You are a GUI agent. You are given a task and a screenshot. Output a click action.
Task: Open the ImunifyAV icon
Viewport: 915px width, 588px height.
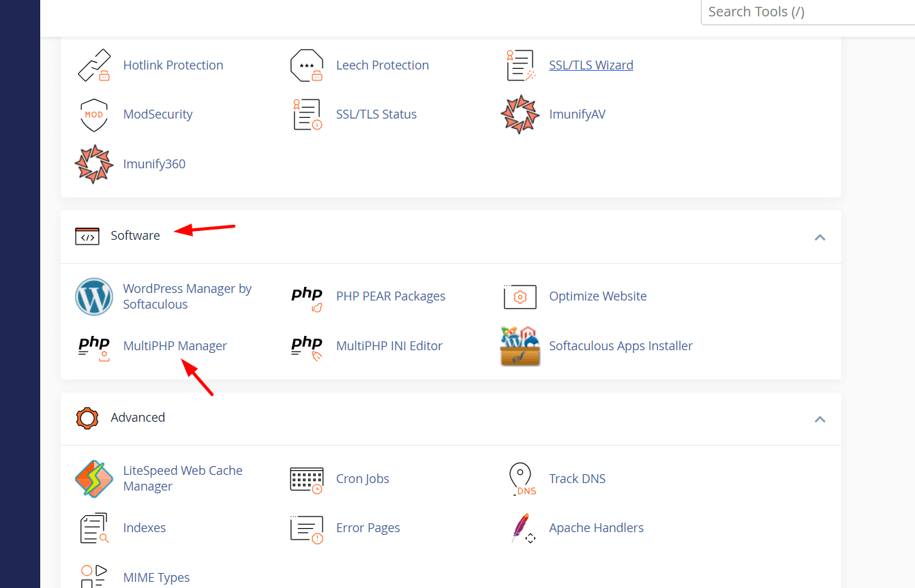tap(520, 114)
